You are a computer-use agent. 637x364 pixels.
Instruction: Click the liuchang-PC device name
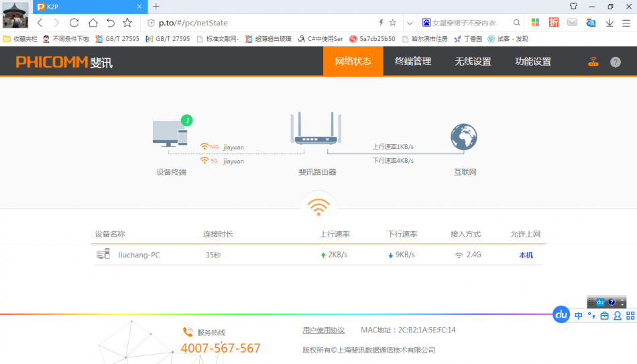(x=139, y=255)
